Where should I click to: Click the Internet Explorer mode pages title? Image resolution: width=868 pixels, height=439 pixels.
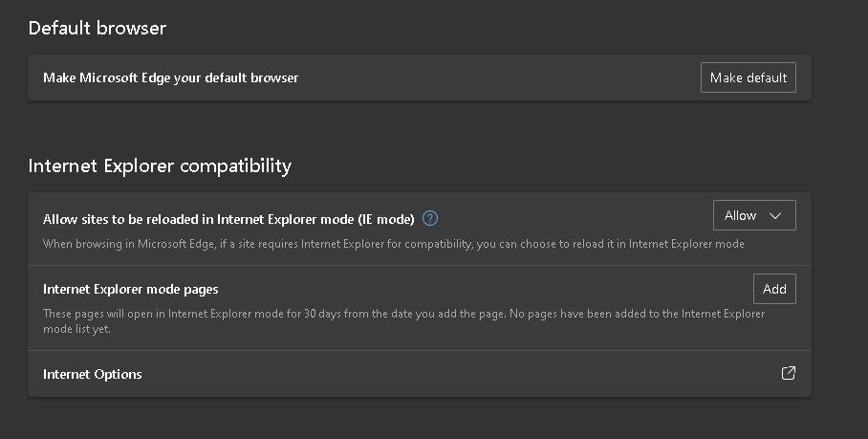tap(131, 289)
